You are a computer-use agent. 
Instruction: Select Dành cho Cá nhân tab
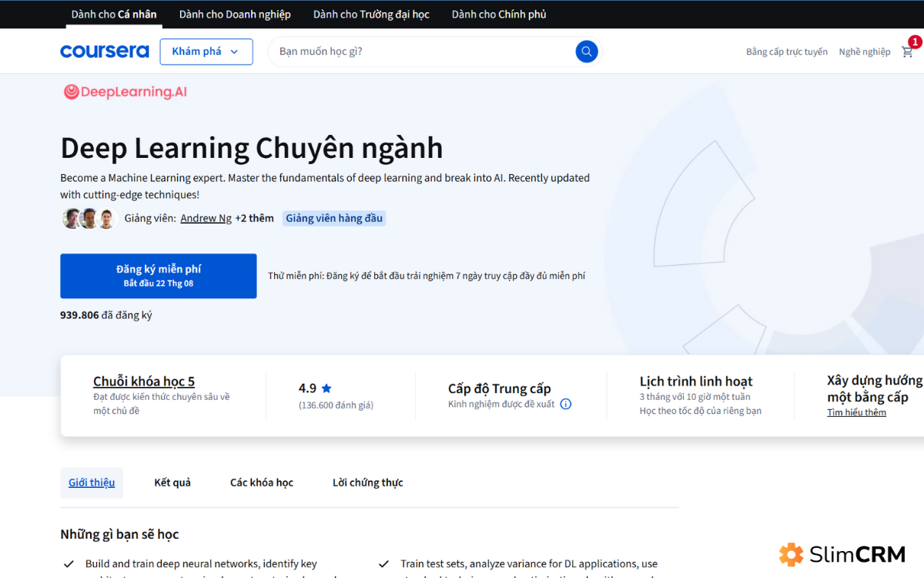point(114,14)
